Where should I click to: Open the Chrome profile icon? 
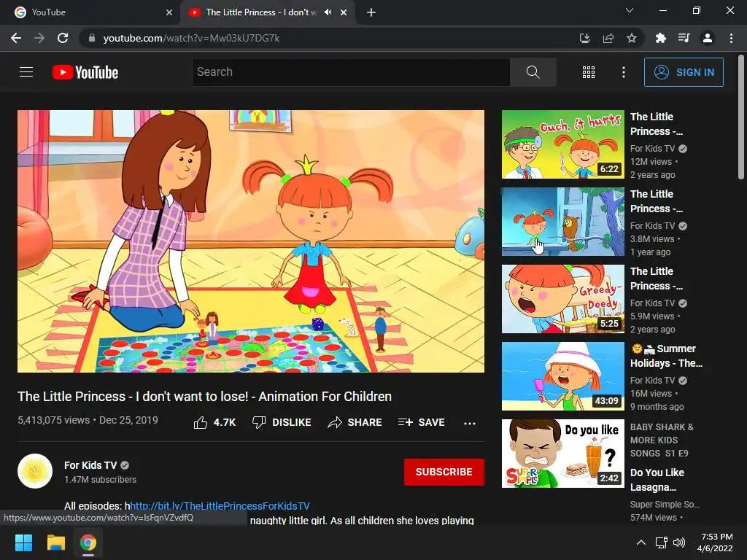pyautogui.click(x=708, y=38)
